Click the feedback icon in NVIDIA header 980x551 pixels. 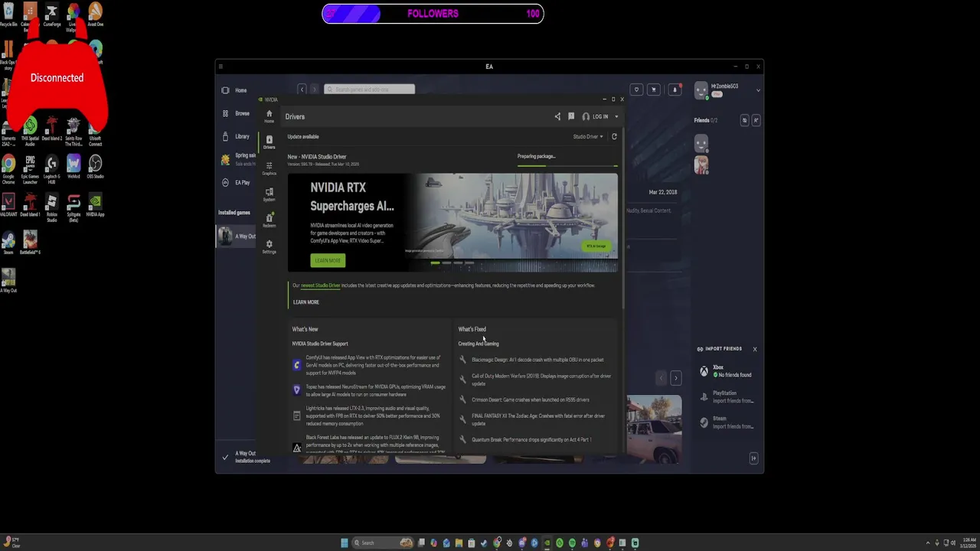click(571, 116)
